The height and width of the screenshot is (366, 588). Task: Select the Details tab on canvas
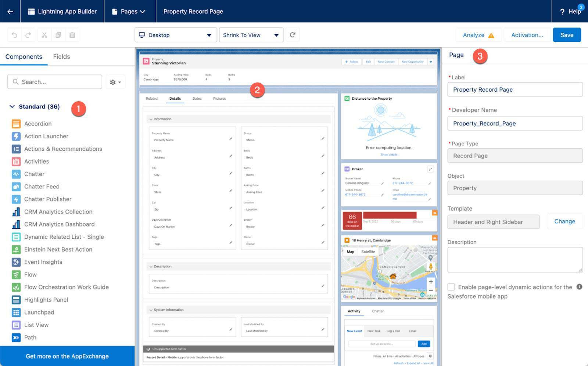(175, 99)
